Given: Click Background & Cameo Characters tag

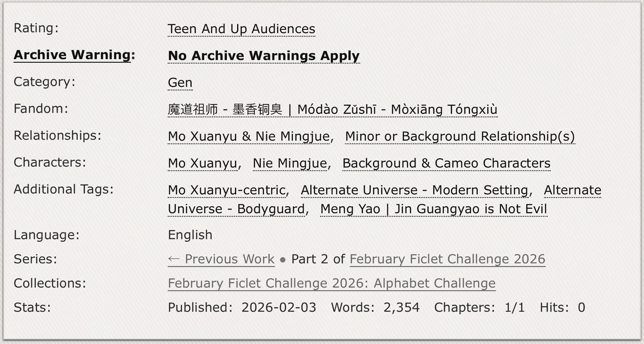Looking at the screenshot, I should tap(446, 163).
